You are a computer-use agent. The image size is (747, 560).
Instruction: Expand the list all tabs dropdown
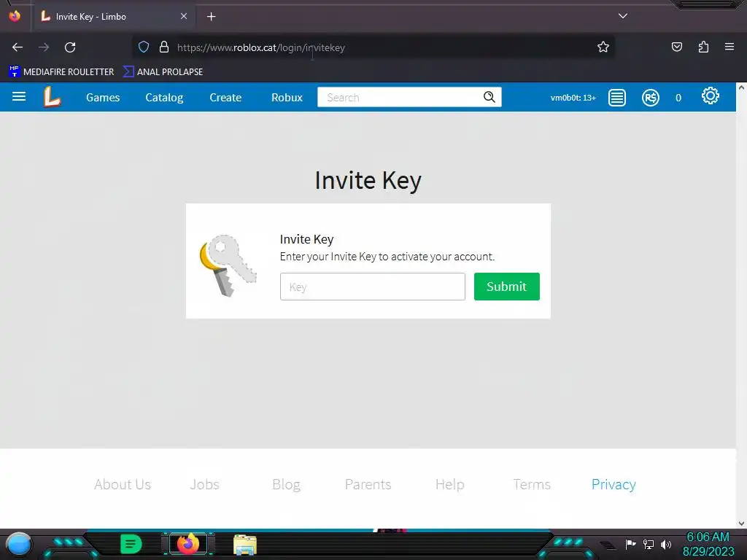click(623, 16)
